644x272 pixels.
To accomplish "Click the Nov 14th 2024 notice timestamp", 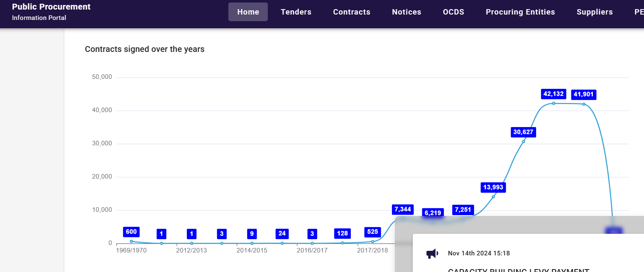I will (x=479, y=253).
